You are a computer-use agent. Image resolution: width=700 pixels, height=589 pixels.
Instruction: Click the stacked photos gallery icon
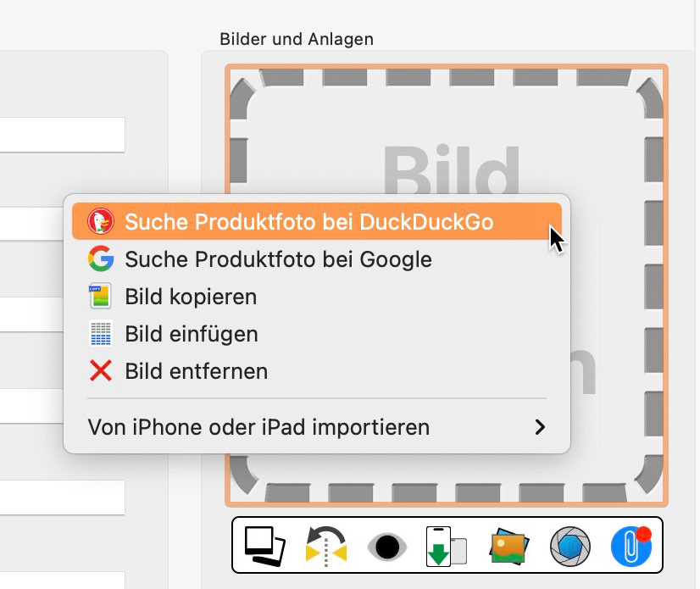[264, 546]
